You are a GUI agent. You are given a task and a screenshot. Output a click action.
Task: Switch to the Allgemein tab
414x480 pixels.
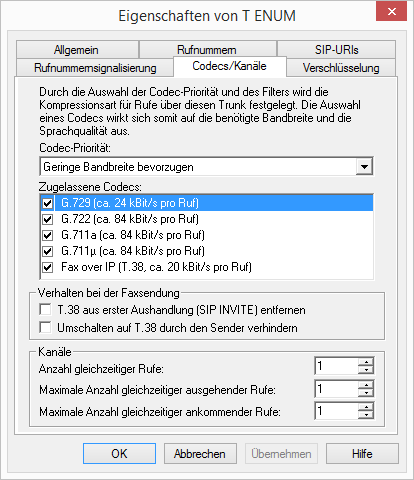(x=76, y=50)
